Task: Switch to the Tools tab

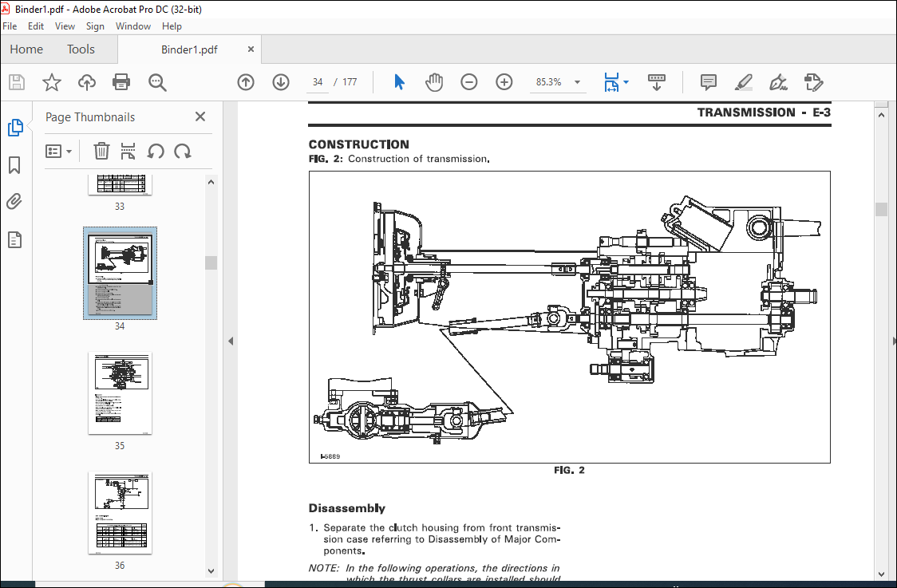Action: coord(81,49)
